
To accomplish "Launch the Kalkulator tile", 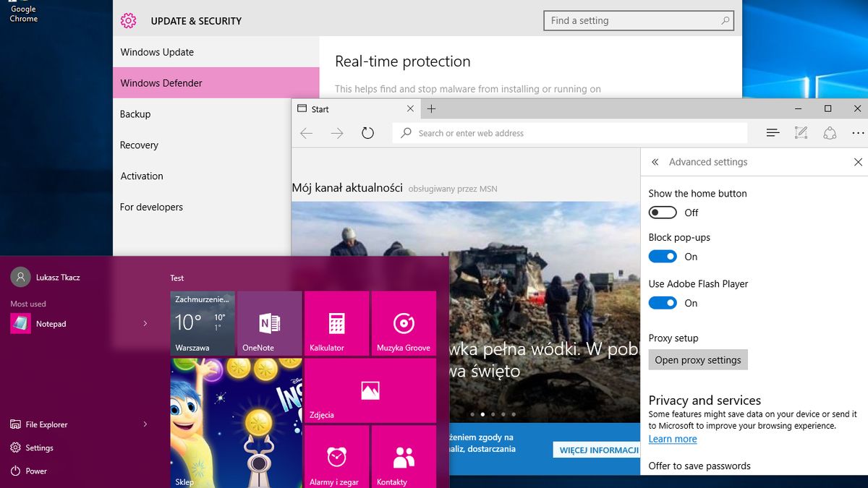I will [x=337, y=323].
